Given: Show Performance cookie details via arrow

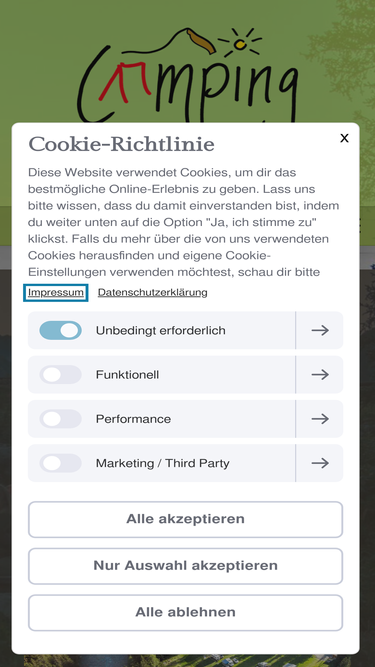Looking at the screenshot, I should [x=320, y=419].
